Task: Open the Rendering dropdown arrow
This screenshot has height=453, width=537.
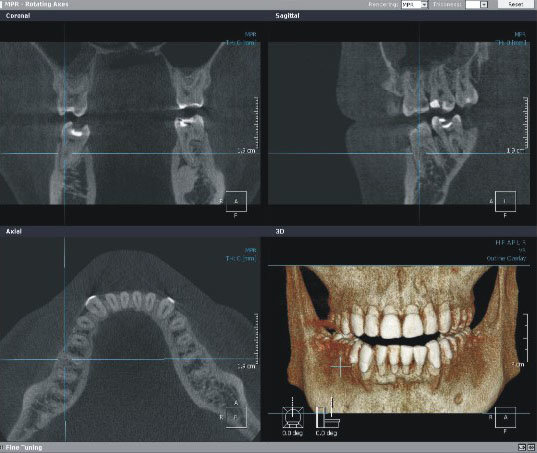Action: click(424, 4)
